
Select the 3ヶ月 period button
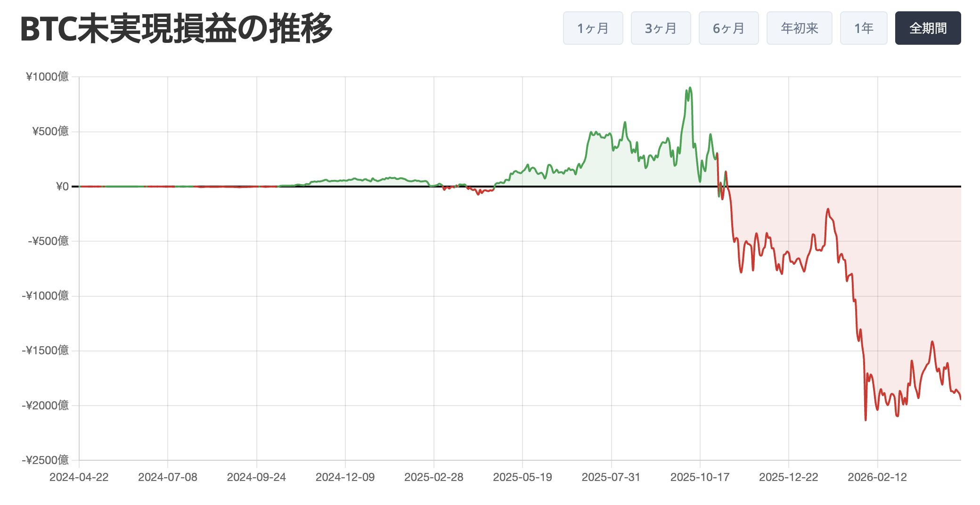click(661, 28)
